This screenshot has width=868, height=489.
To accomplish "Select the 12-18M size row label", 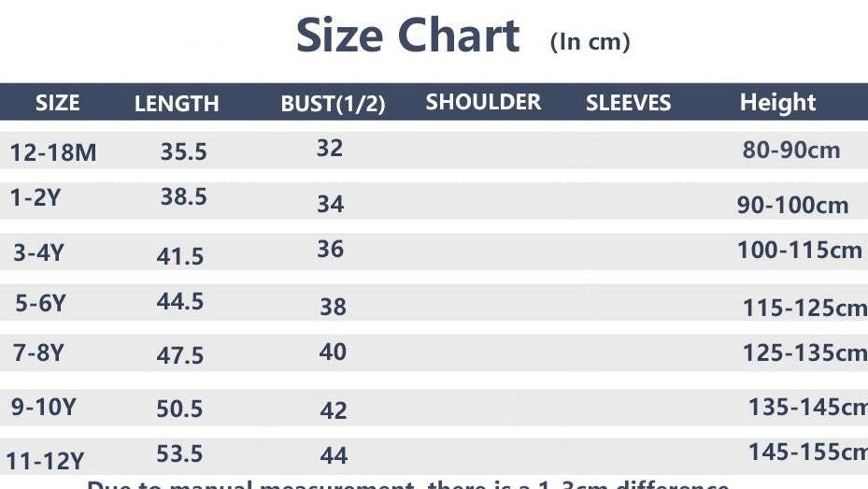I will click(53, 152).
